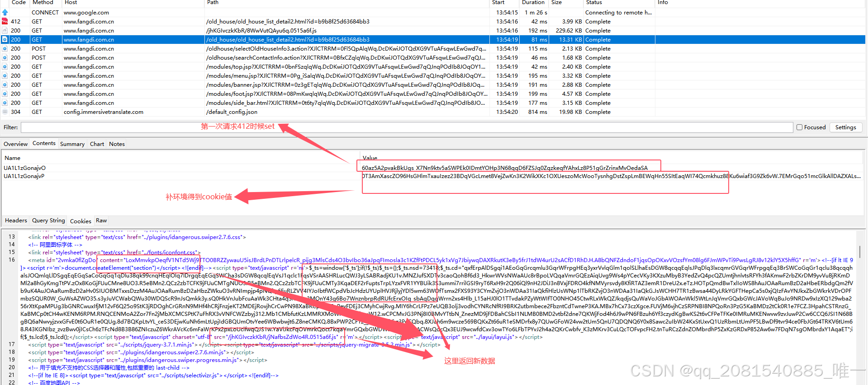Click the www.google.com host cell

coord(86,13)
